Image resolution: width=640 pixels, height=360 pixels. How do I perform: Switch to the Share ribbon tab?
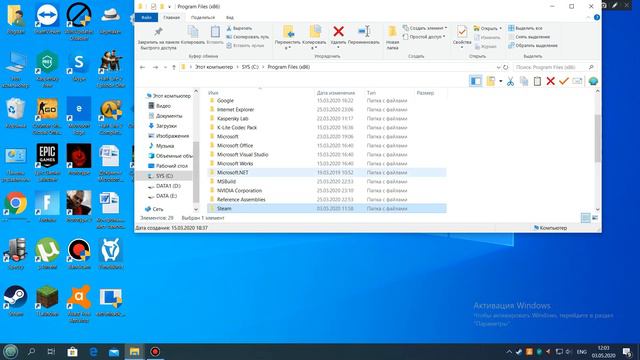202,18
